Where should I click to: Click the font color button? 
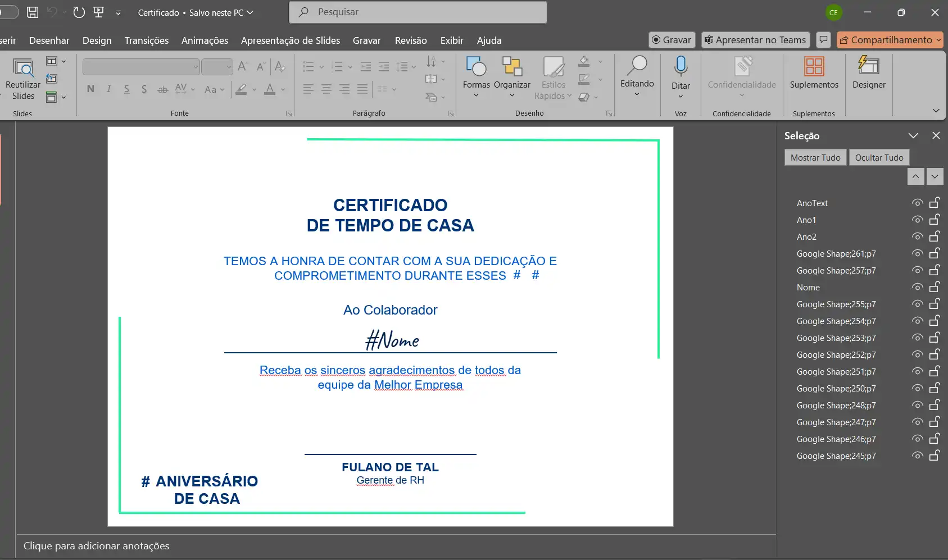pos(270,89)
